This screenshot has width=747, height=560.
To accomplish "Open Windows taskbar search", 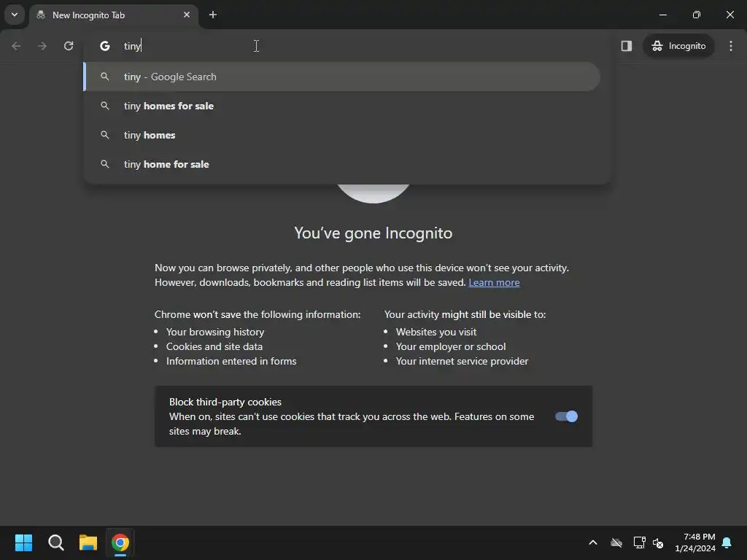I will (x=55, y=542).
